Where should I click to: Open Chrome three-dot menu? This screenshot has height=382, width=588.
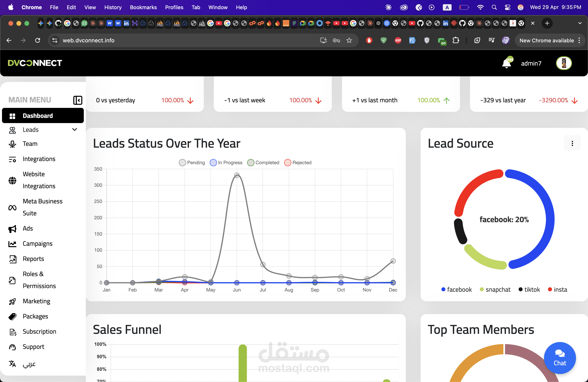point(579,40)
